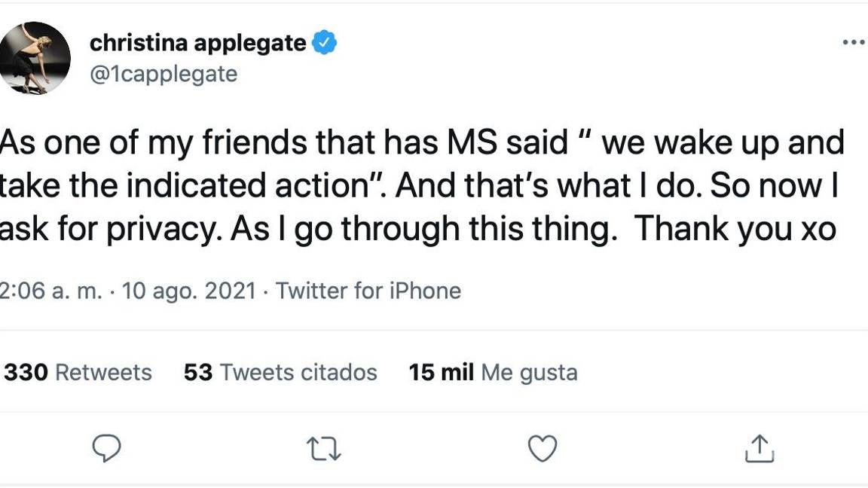The image size is (868, 488).
Task: Click the display name christina applegate
Action: (x=198, y=42)
